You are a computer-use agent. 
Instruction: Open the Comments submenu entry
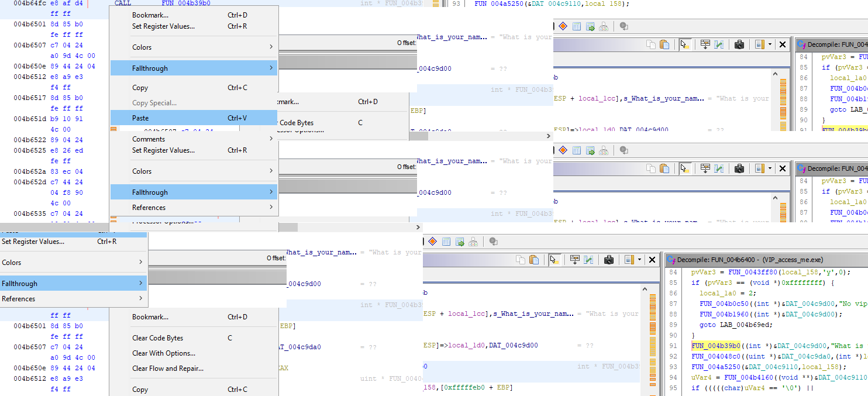coord(194,139)
